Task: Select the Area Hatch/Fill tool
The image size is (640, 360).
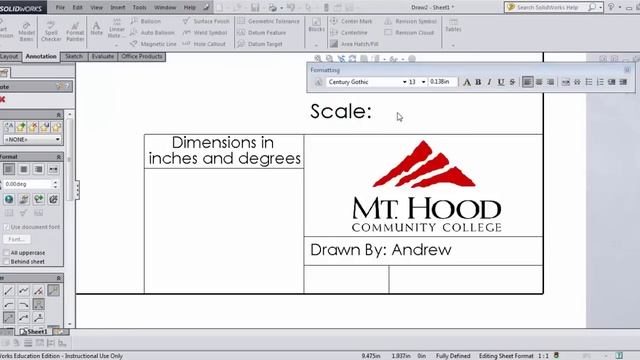Action: coord(355,44)
